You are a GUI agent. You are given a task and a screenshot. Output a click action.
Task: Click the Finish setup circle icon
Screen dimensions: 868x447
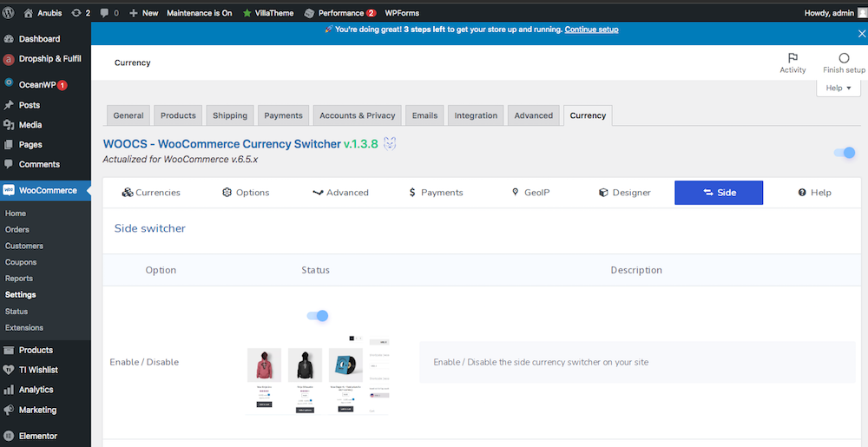[x=844, y=58]
